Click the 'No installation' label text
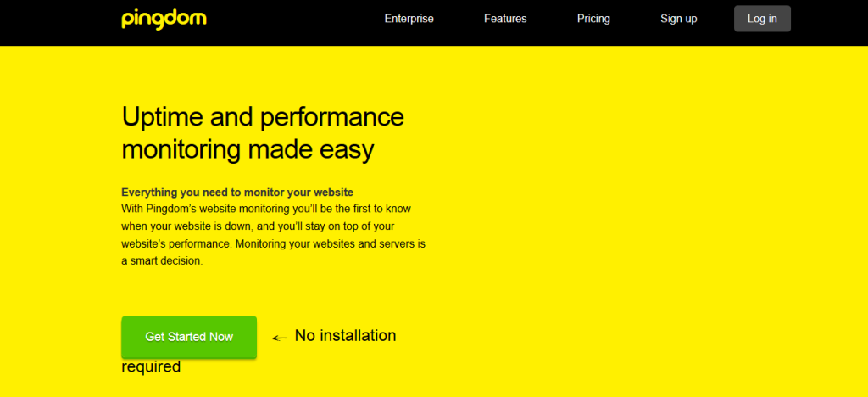Viewport: 868px width, 397px height. coord(345,336)
